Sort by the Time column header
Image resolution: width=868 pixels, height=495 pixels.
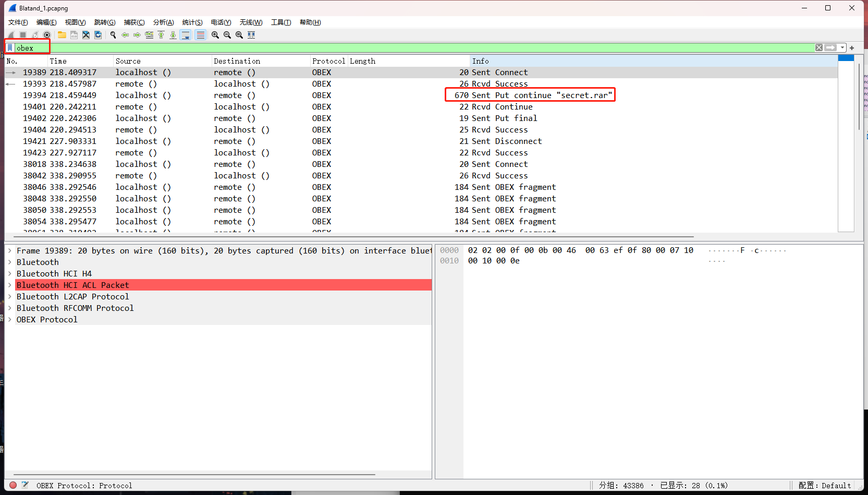(x=80, y=61)
